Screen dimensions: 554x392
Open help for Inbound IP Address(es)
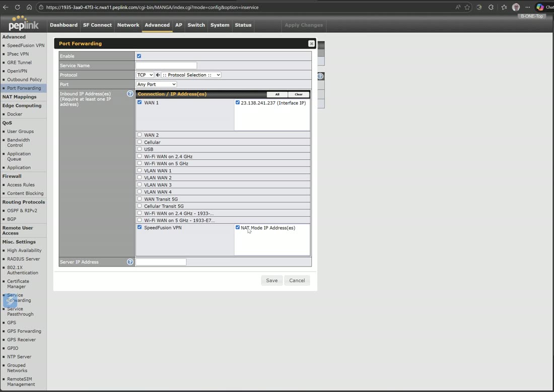(x=130, y=94)
